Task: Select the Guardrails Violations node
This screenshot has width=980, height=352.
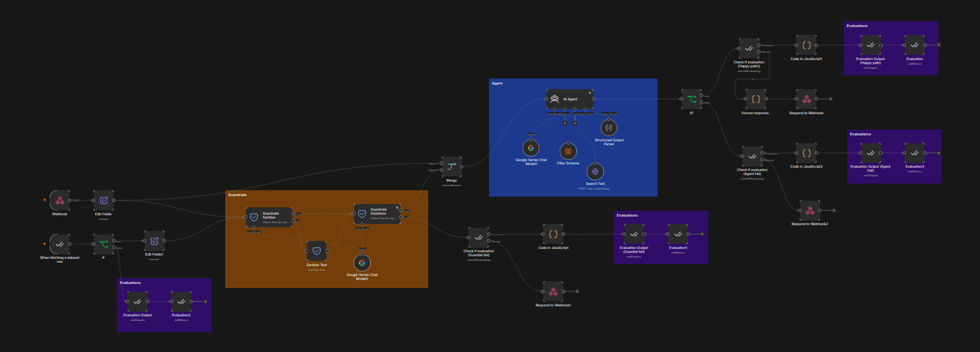Action: click(x=377, y=213)
